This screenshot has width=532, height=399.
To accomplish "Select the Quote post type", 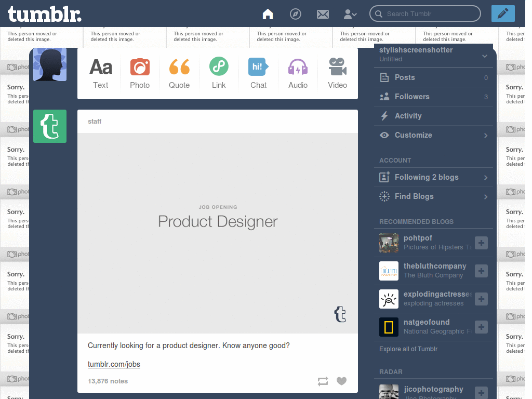I will 179,73.
